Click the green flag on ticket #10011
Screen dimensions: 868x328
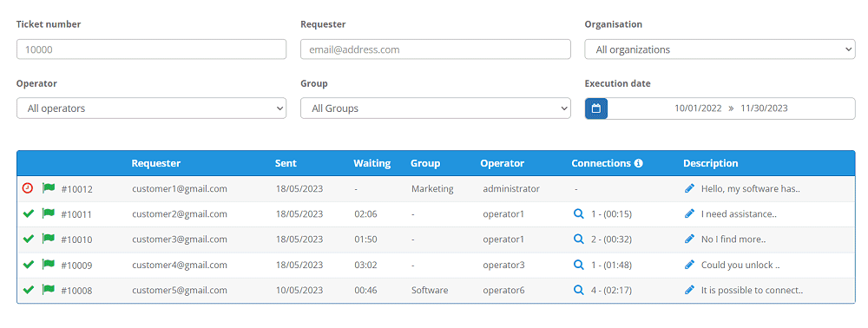pyautogui.click(x=49, y=213)
